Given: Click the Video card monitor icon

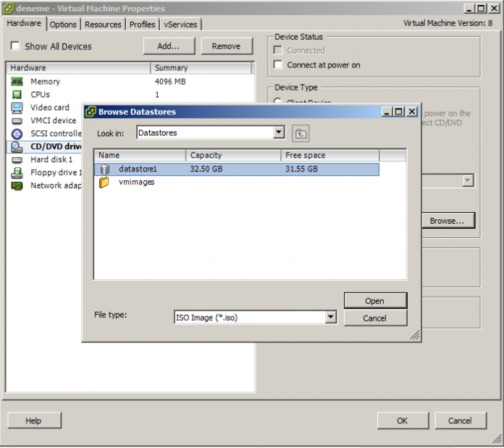Looking at the screenshot, I should point(17,108).
